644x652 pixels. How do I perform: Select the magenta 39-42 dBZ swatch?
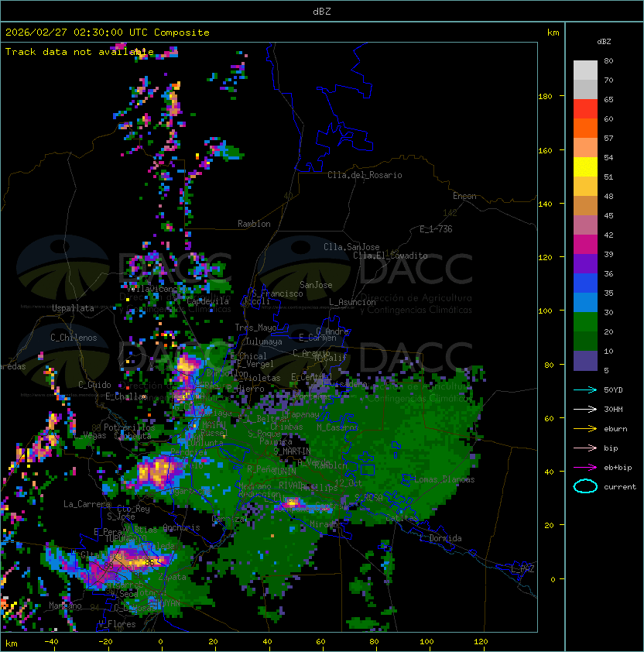tap(585, 244)
